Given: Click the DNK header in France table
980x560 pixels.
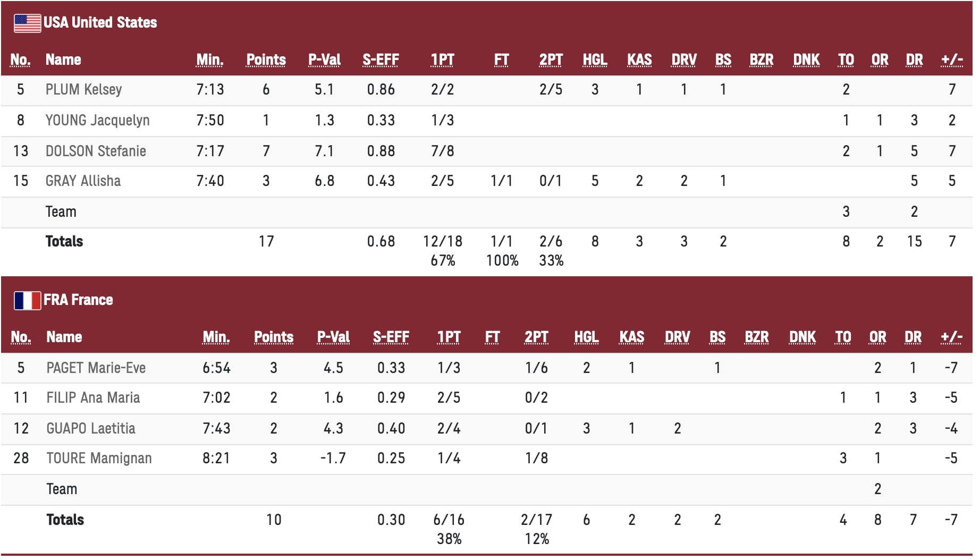Looking at the screenshot, I should (802, 337).
